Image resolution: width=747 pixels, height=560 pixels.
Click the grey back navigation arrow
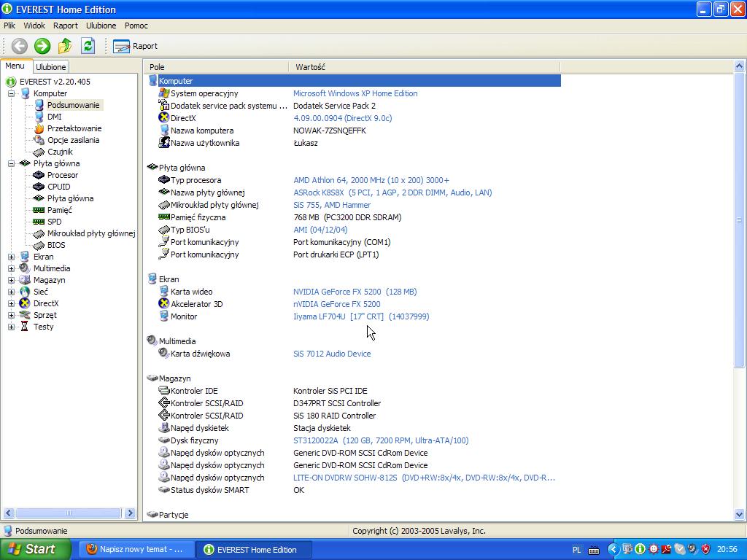point(20,46)
